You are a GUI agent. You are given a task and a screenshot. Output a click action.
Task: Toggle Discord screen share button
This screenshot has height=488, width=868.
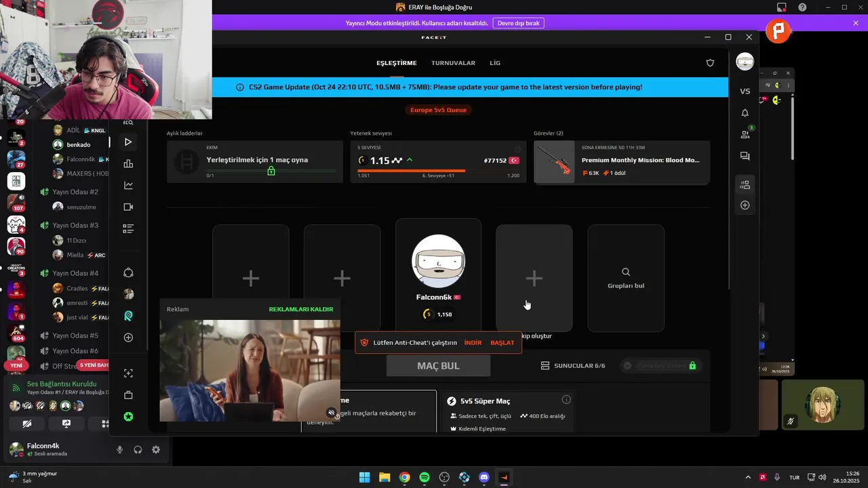click(66, 424)
